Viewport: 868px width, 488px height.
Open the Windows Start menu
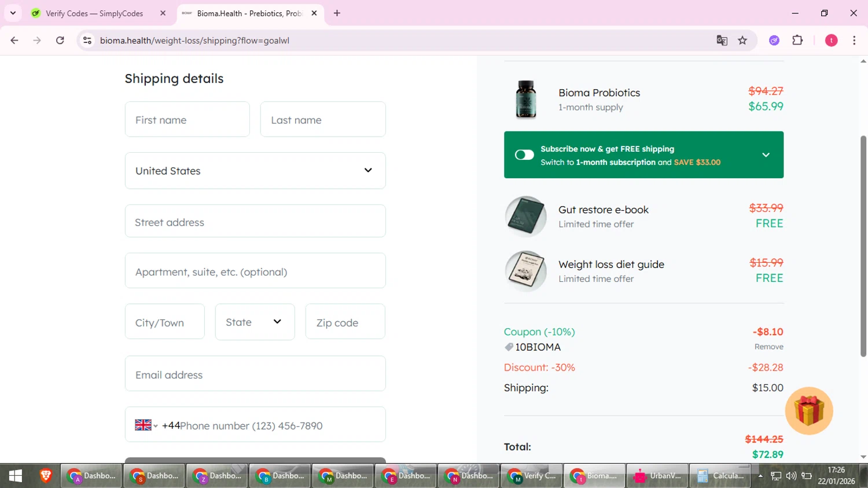16,476
